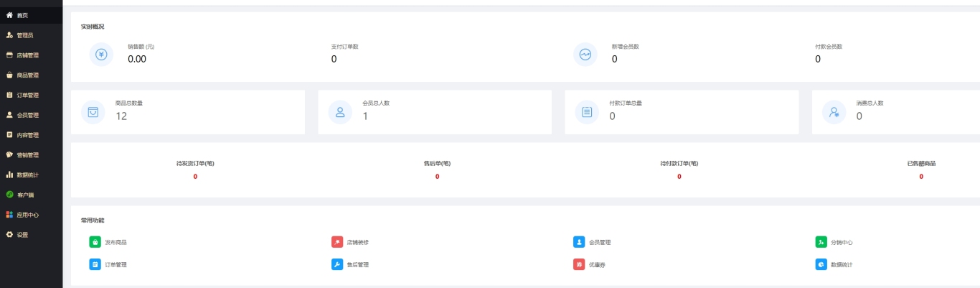Click the 数据统计 bar chart sidebar icon
This screenshot has height=288, width=980.
9,175
